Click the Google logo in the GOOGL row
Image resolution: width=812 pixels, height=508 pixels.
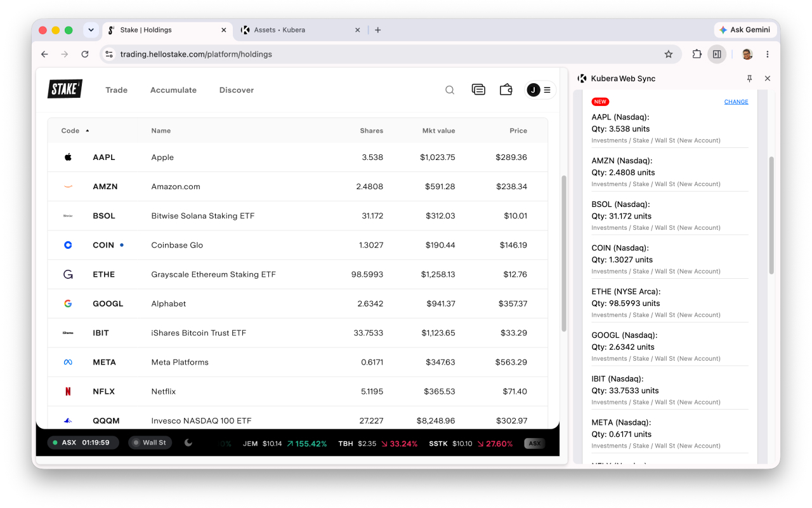coord(68,304)
